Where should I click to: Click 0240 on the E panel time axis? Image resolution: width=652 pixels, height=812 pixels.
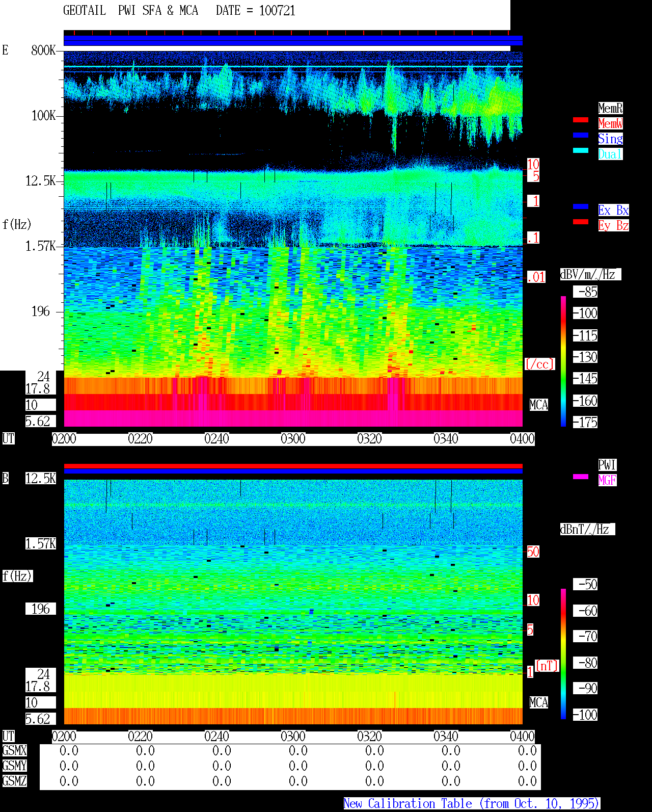pyautogui.click(x=217, y=439)
